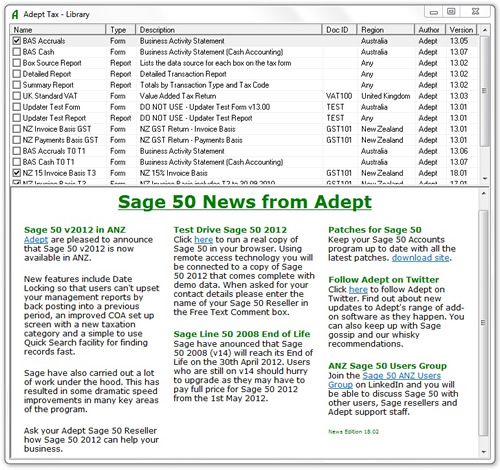Check the UK Standard VAT checkbox
500x470 pixels.
click(16, 96)
